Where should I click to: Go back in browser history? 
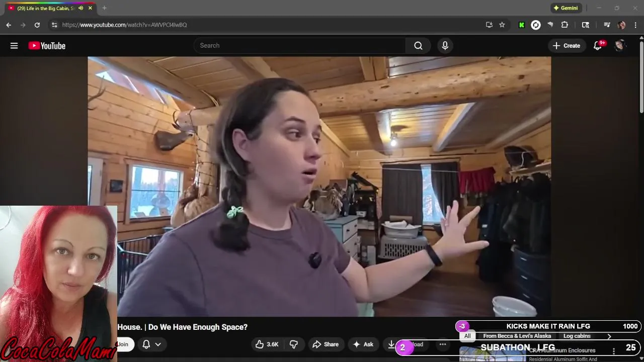point(9,25)
